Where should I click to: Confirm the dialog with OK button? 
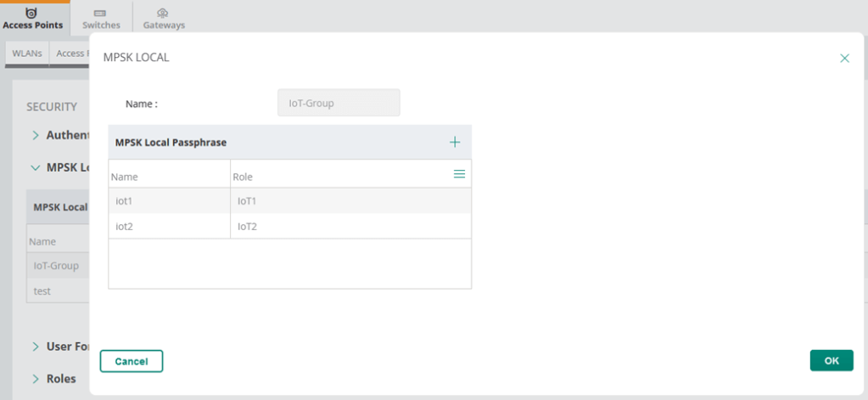[831, 361]
